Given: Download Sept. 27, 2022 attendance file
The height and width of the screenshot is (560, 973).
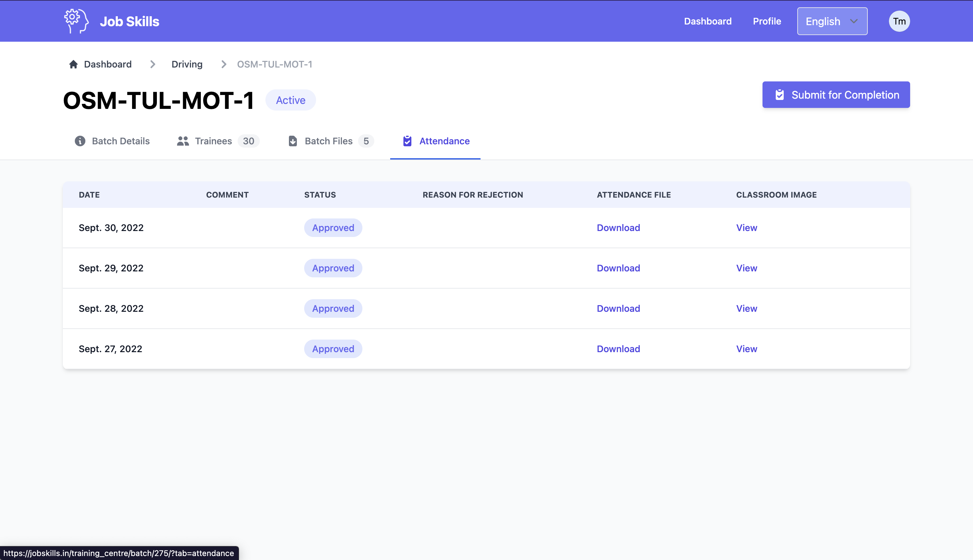Looking at the screenshot, I should pos(618,349).
